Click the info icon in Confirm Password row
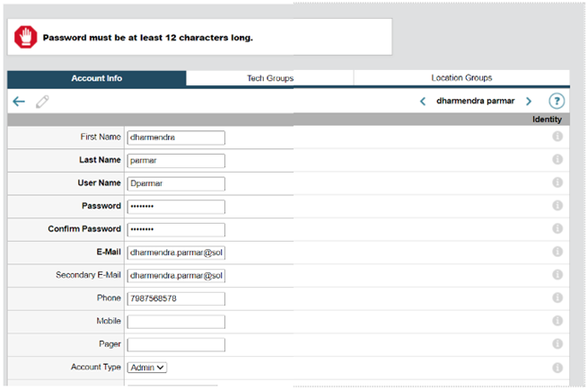This screenshot has width=588, height=391. pos(557,228)
